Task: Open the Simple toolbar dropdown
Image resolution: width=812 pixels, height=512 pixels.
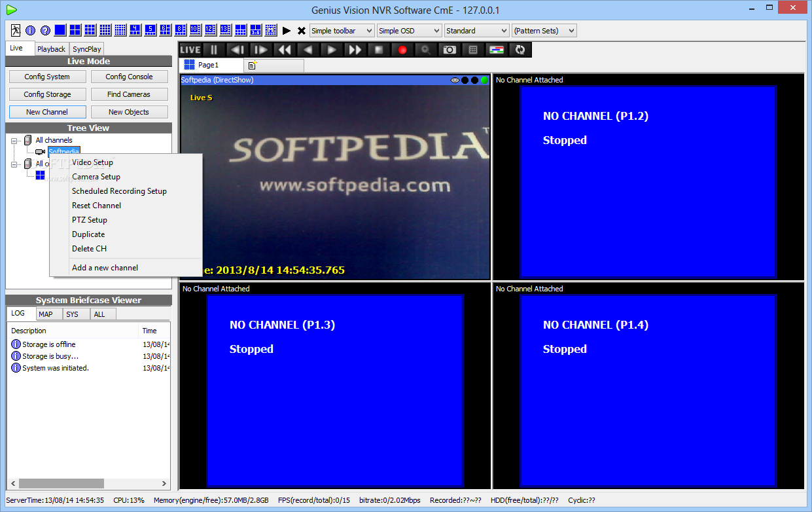Action: pos(342,30)
